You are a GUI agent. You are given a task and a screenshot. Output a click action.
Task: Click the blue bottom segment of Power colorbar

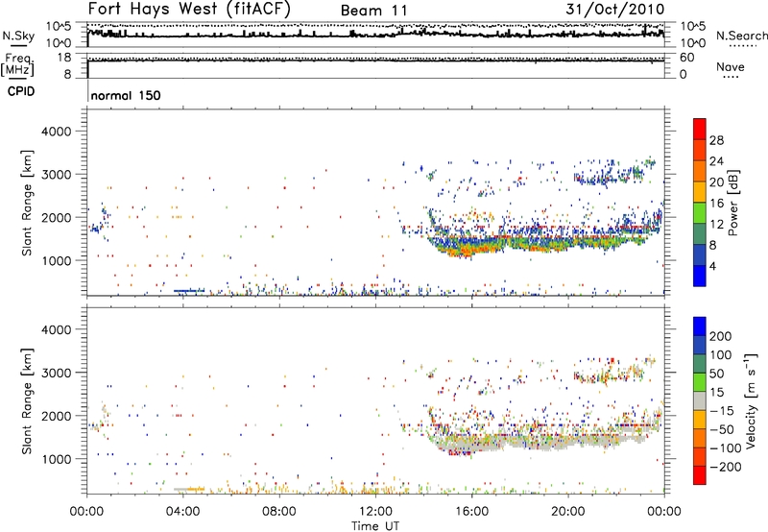(700, 276)
